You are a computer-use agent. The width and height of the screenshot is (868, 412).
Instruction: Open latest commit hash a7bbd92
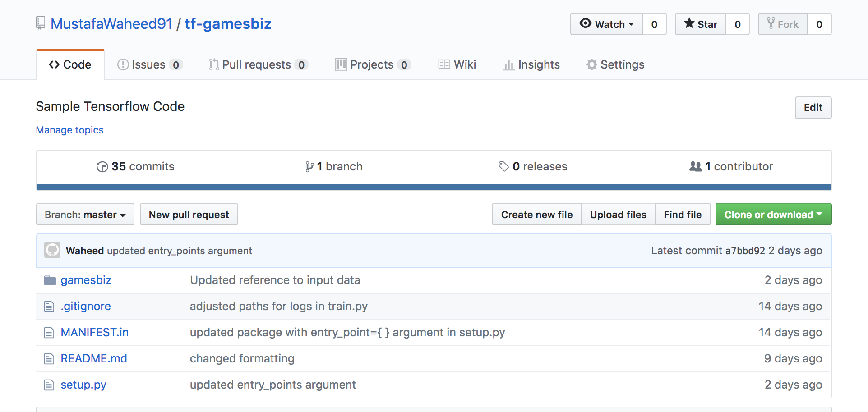click(x=745, y=251)
